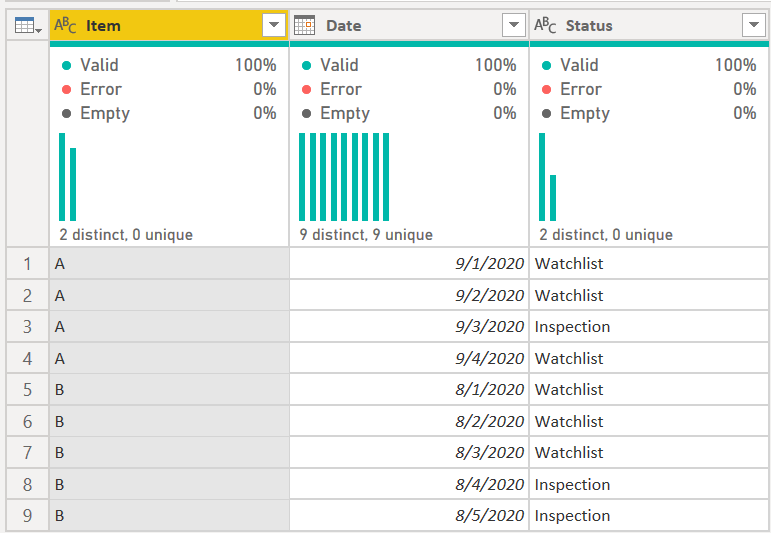Screen dimensions: 771x533
Task: Select row number 2
Action: pyautogui.click(x=28, y=295)
